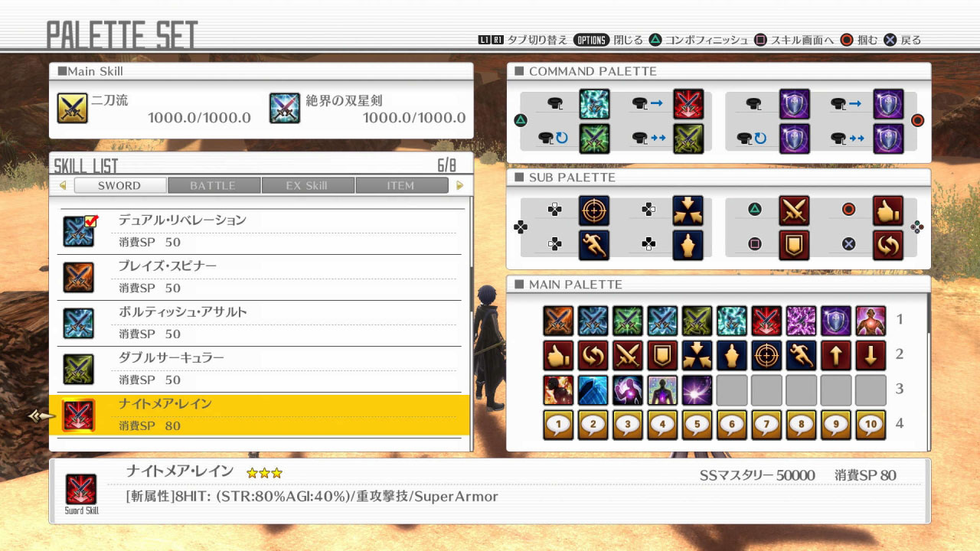Click speech bubble number 10 in Main Palette
980x551 pixels.
pyautogui.click(x=871, y=425)
